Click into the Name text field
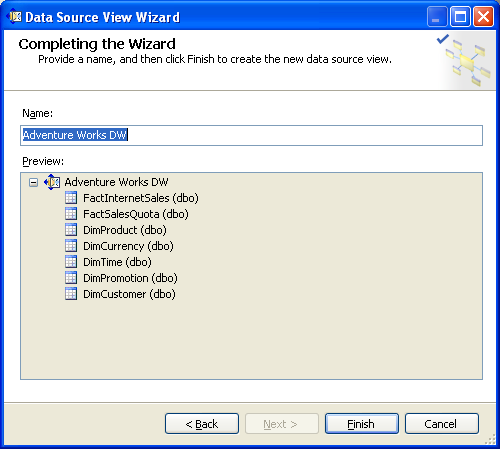This screenshot has height=449, width=500. tap(251, 135)
